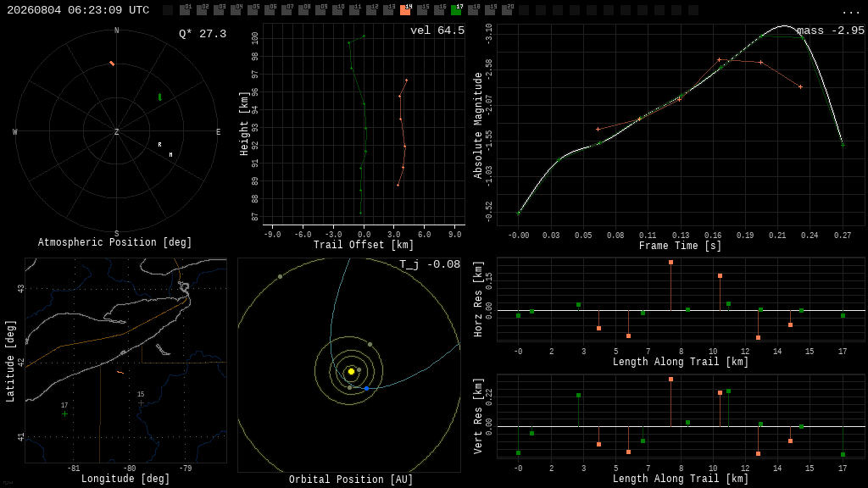
Task: Click the UTC timestamp at top left
Action: [x=78, y=10]
